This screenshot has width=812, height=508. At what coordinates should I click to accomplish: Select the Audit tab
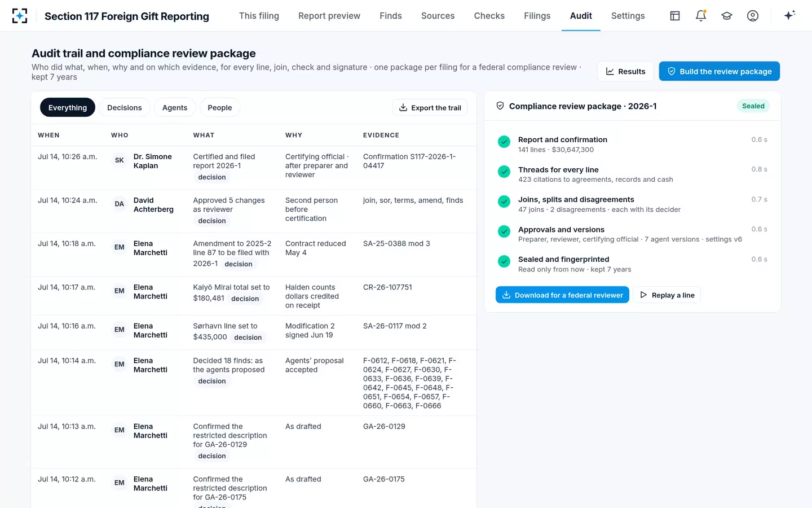click(x=581, y=16)
